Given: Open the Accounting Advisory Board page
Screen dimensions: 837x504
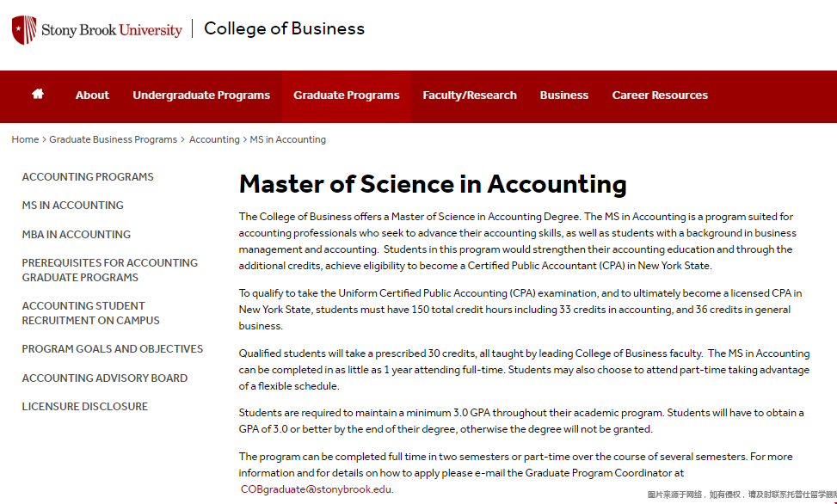Looking at the screenshot, I should pos(105,378).
